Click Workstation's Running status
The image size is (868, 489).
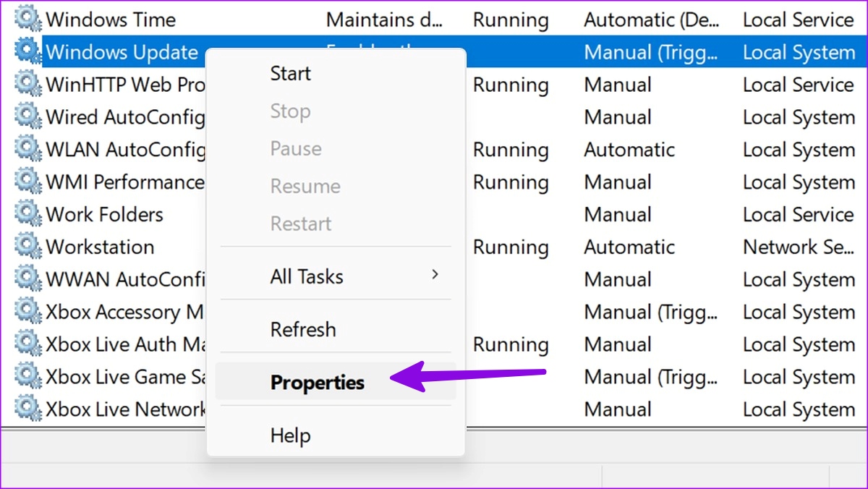pos(511,247)
